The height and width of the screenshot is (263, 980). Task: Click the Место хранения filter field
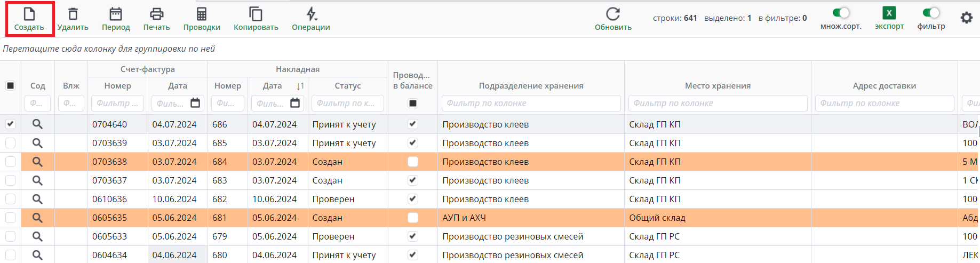pos(718,103)
